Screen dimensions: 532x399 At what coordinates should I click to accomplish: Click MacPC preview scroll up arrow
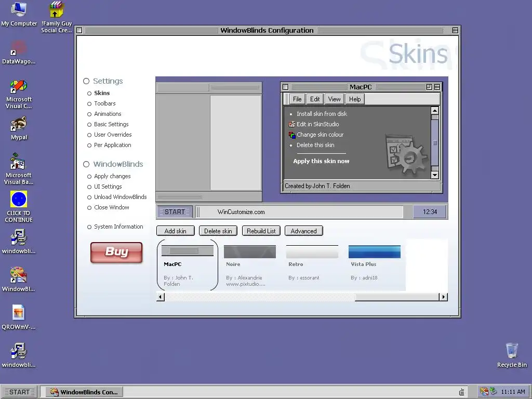click(x=435, y=111)
